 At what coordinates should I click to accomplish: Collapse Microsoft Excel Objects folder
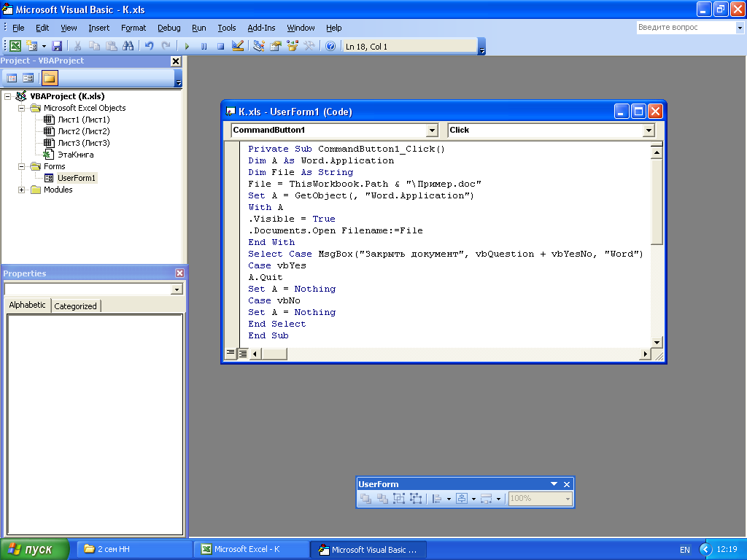point(21,108)
